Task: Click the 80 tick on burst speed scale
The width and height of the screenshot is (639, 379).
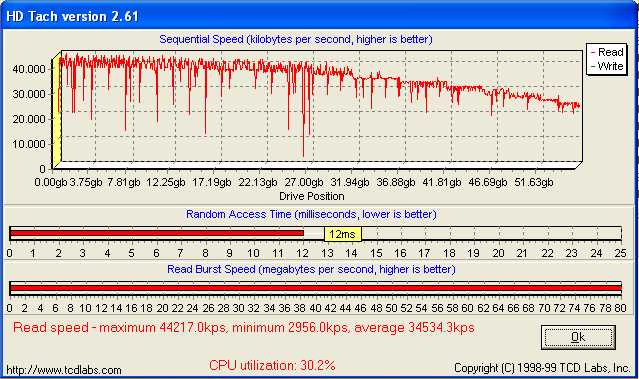Action: click(620, 308)
